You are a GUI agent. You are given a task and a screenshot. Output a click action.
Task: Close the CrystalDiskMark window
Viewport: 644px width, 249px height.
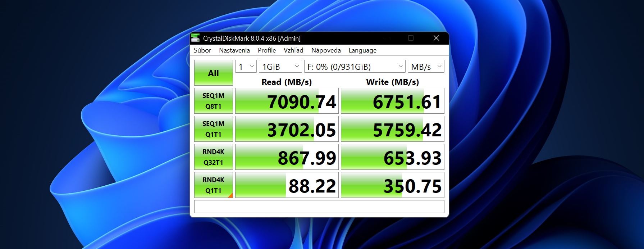(436, 38)
